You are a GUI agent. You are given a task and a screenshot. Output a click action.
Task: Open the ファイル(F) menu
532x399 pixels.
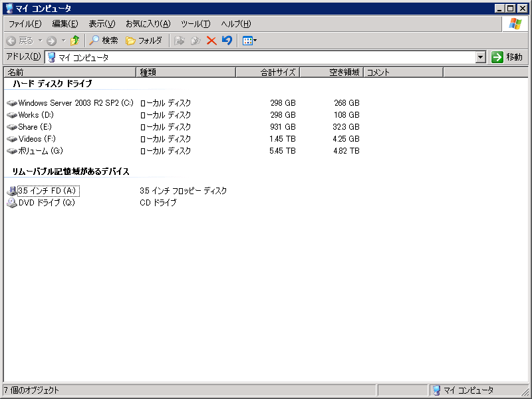click(25, 24)
